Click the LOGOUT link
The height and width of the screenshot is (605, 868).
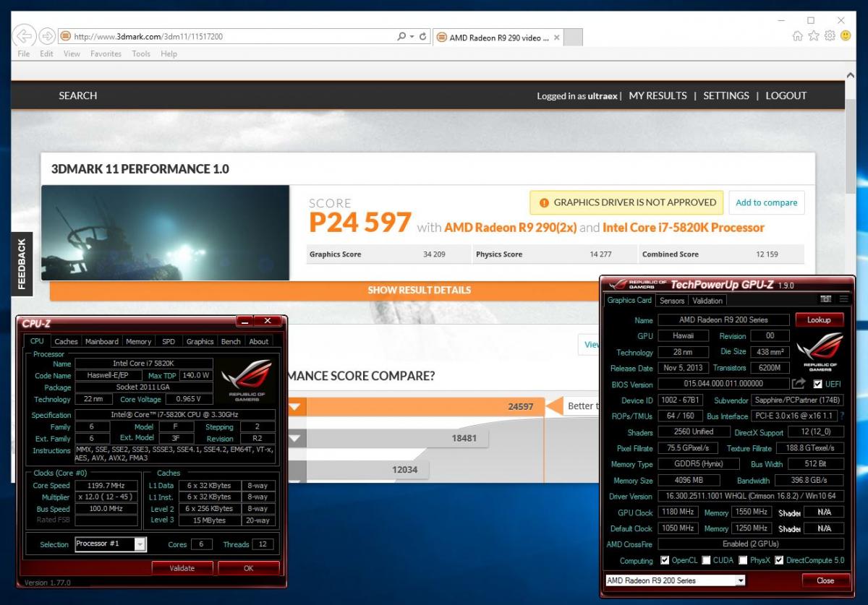(x=786, y=95)
